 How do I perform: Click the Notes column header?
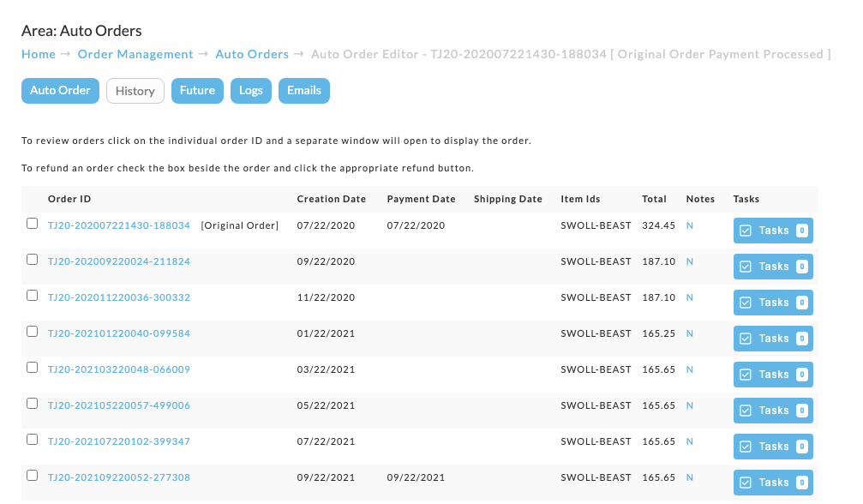(x=700, y=199)
